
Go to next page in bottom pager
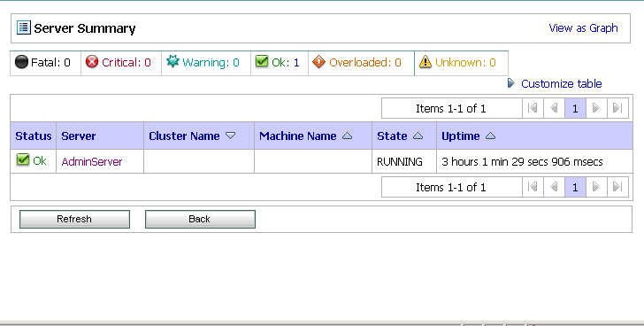pyautogui.click(x=596, y=187)
